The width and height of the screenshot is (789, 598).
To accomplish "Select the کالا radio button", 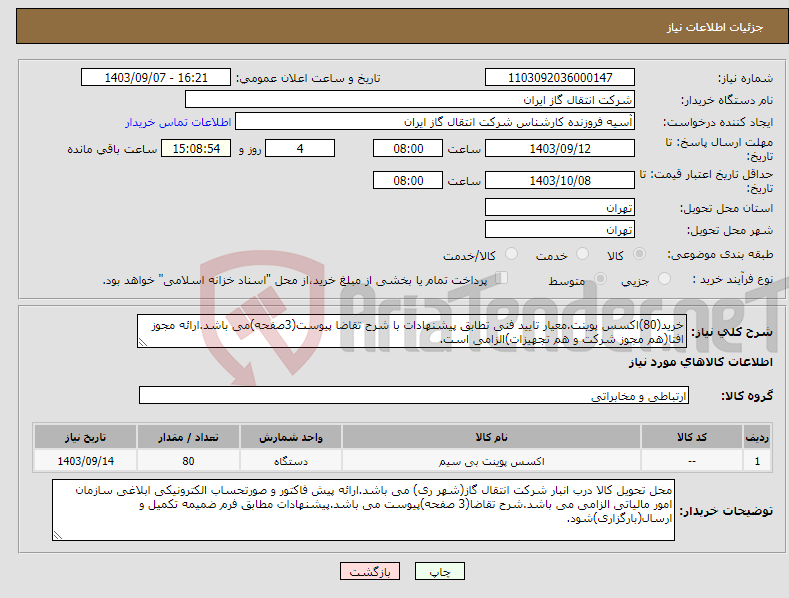I will click(x=640, y=254).
